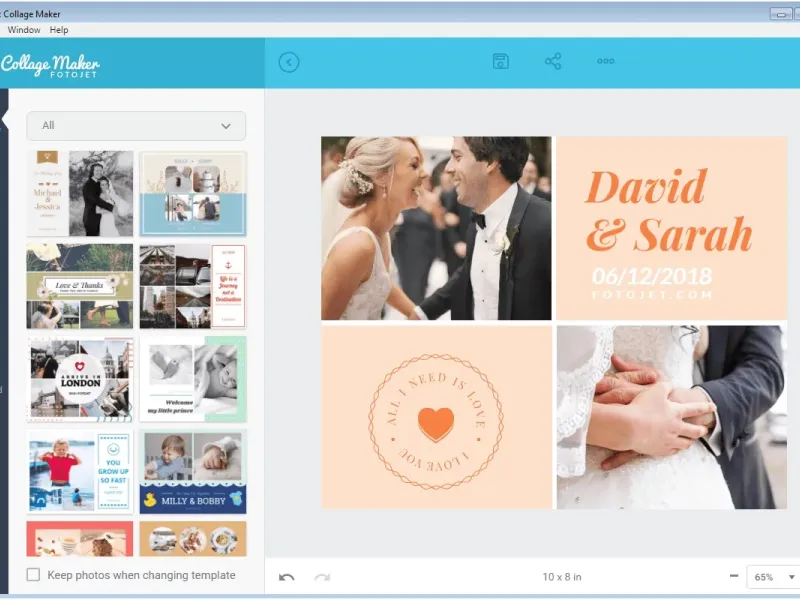
Task: Undo the last action
Action: [287, 577]
